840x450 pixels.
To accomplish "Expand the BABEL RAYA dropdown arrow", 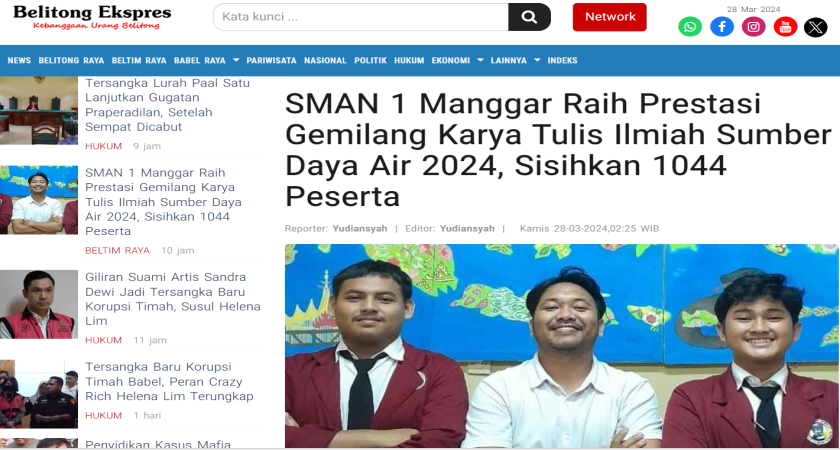I will (236, 61).
